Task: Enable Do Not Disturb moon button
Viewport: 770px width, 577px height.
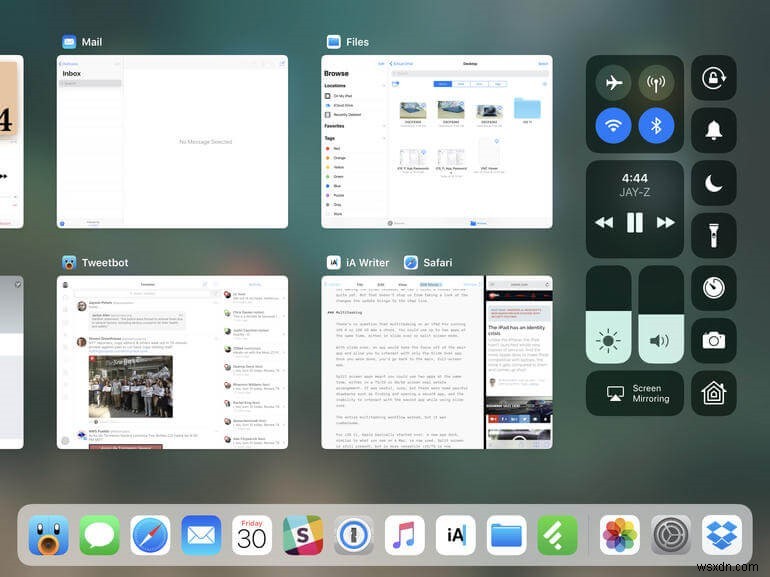Action: pos(714,183)
